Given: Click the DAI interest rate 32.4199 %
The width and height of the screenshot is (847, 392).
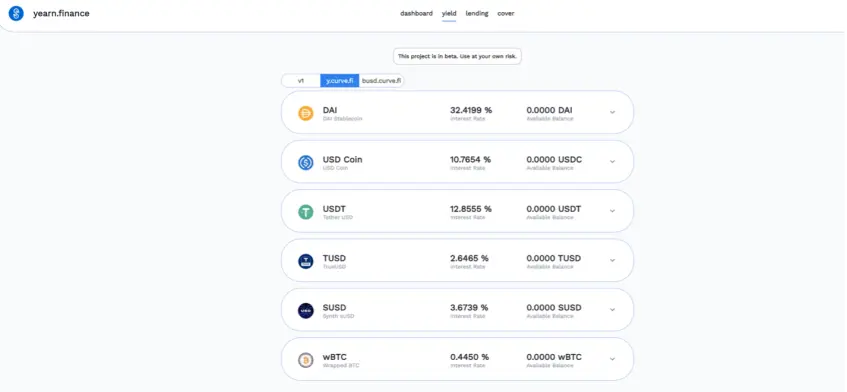Looking at the screenshot, I should [x=471, y=110].
